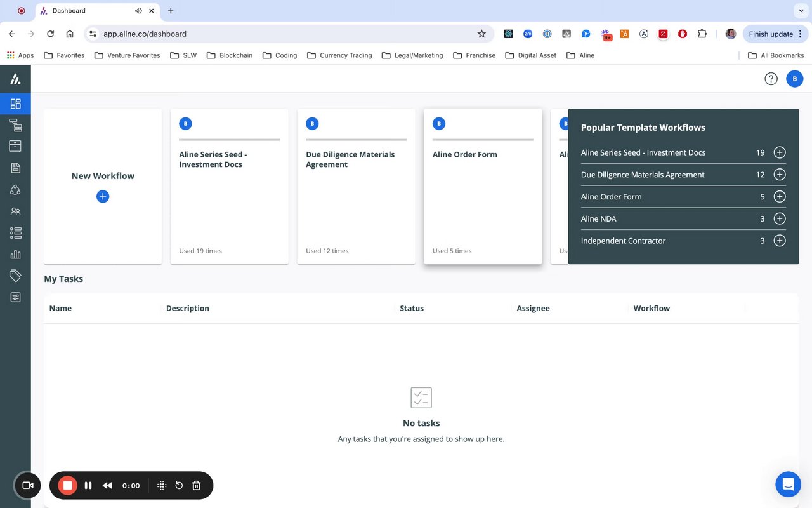Rewind the screen recording
Screen dimensions: 812x508
point(107,486)
